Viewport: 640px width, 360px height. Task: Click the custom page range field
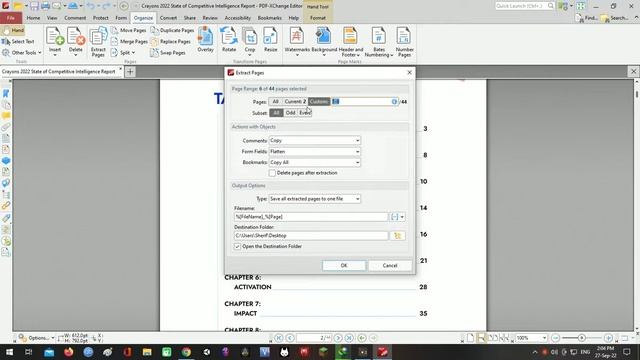pos(364,102)
